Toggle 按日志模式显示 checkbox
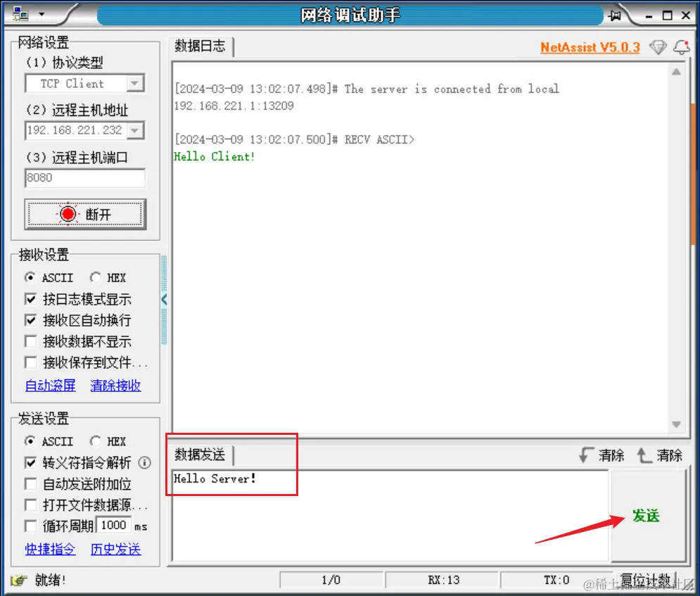 click(30, 299)
